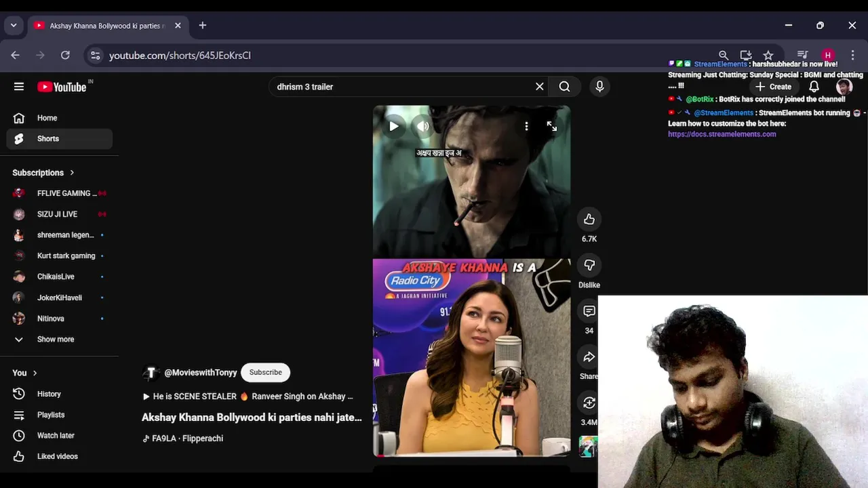Open SIZU JI LIVE subscription
Image resolution: width=868 pixels, height=488 pixels.
point(60,214)
